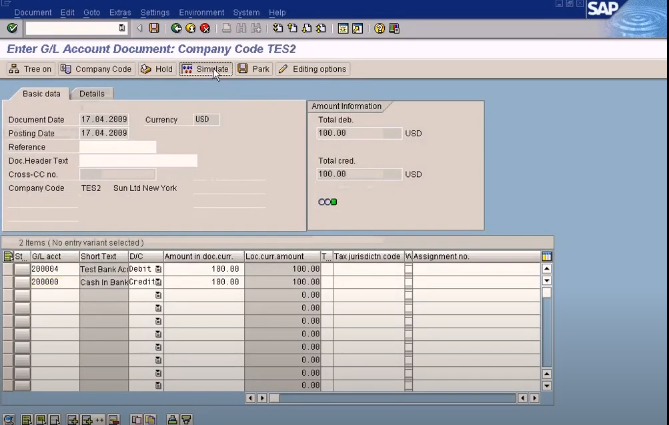Click the Company Code button
Image resolution: width=669 pixels, height=425 pixels.
[96, 69]
